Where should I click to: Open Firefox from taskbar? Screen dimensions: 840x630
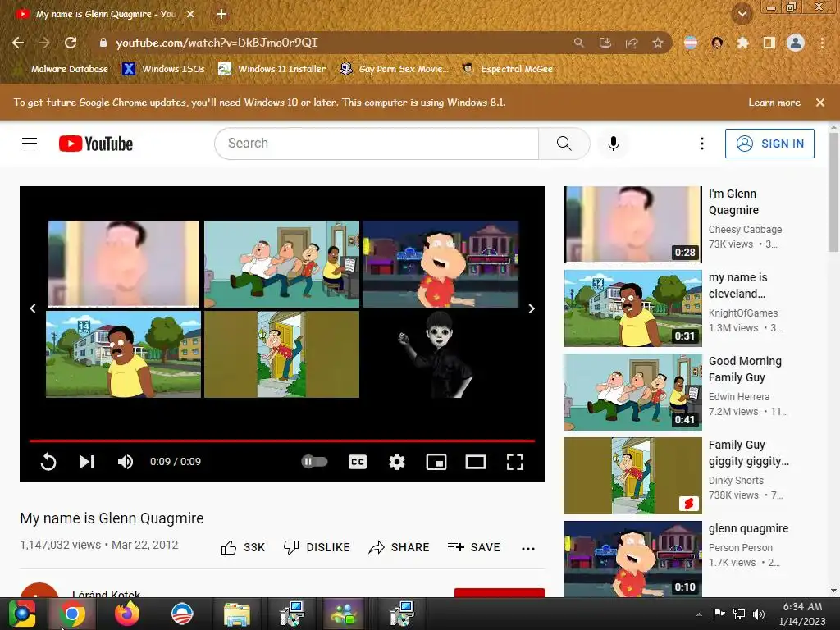coord(127,614)
